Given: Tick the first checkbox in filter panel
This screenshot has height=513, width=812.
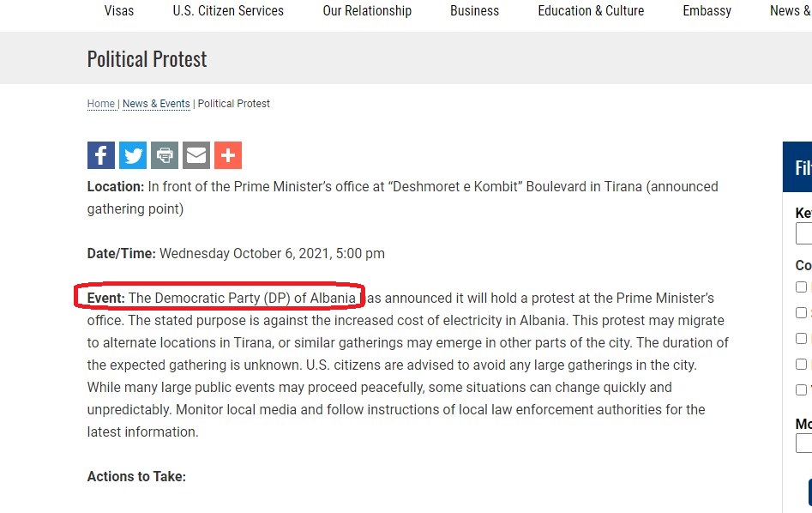Looking at the screenshot, I should [801, 287].
